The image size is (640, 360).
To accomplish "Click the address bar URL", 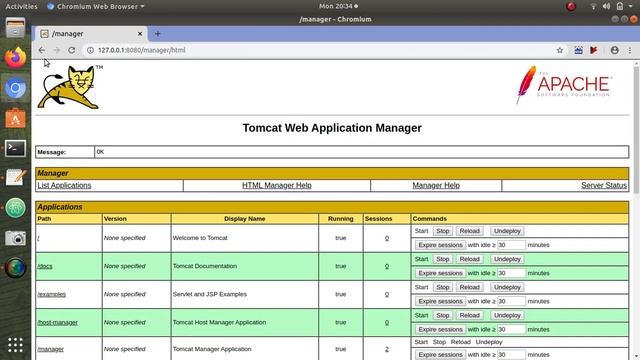I will [141, 50].
